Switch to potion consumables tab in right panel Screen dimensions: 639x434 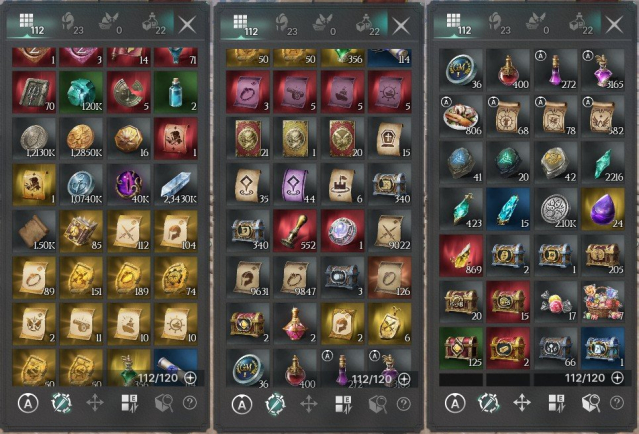pyautogui.click(x=580, y=24)
